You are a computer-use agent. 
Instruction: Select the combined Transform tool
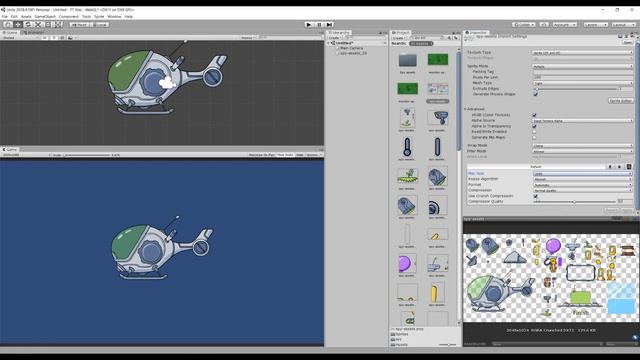(x=58, y=24)
